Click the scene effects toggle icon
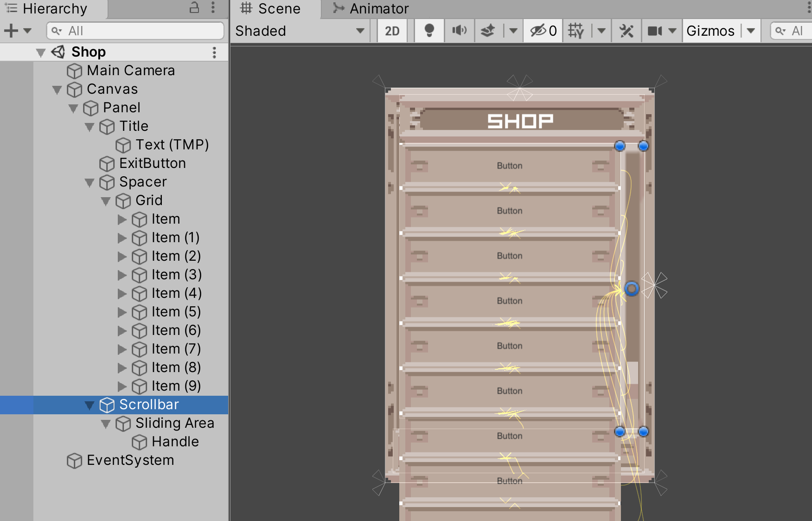The width and height of the screenshot is (812, 521). pyautogui.click(x=488, y=31)
